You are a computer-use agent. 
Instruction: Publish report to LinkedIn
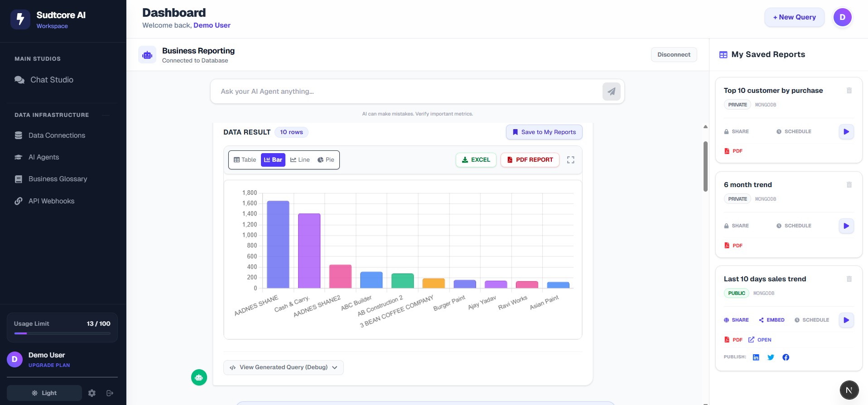point(756,357)
